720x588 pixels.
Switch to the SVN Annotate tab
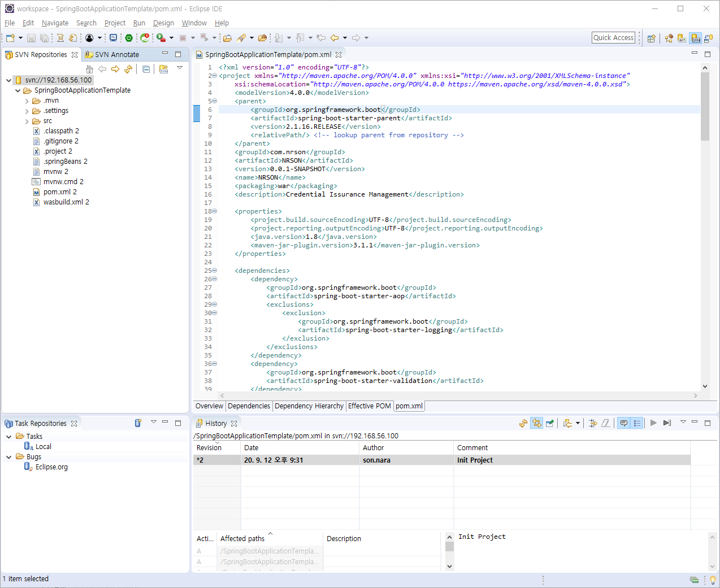coord(112,55)
